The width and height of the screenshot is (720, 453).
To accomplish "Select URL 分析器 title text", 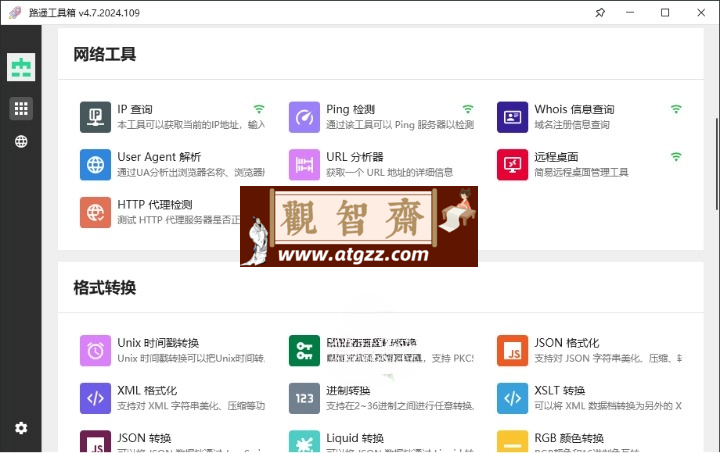I will [355, 157].
